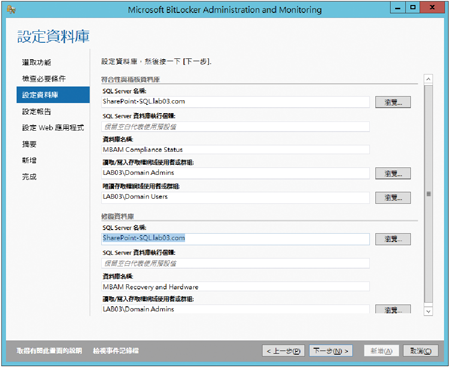
Task: Open the 取得有關此畫面的說明 help link
Action: point(49,351)
